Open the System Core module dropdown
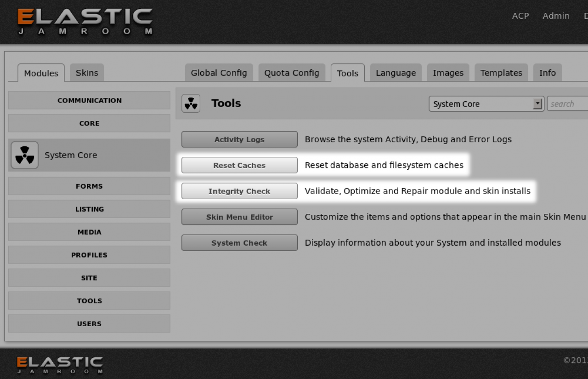The image size is (588, 379). (x=486, y=104)
